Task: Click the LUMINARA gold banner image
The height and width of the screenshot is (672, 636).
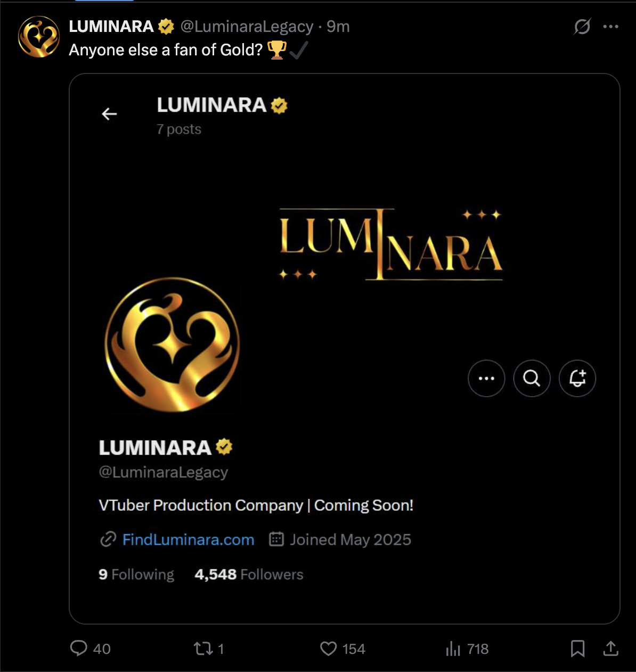Action: (391, 245)
